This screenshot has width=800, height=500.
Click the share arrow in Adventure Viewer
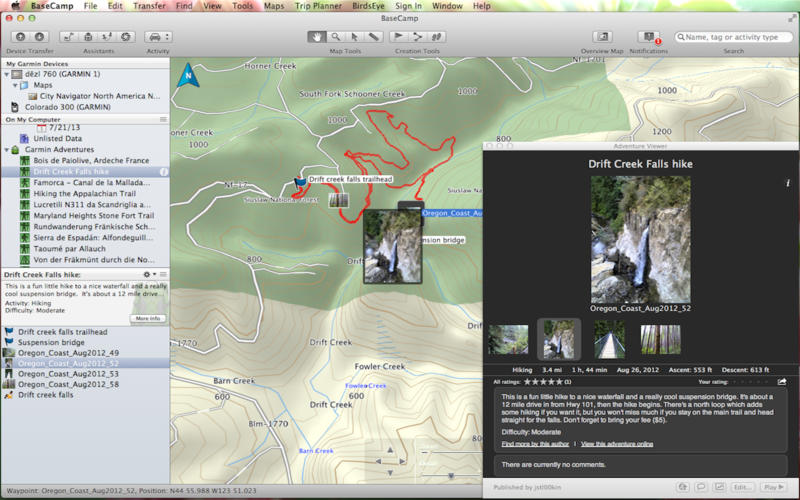coord(782,381)
